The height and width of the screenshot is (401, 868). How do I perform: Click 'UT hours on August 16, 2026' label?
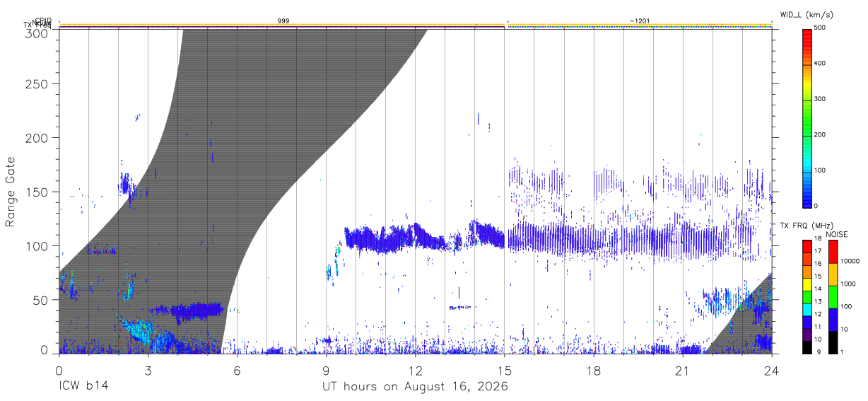[x=415, y=387]
